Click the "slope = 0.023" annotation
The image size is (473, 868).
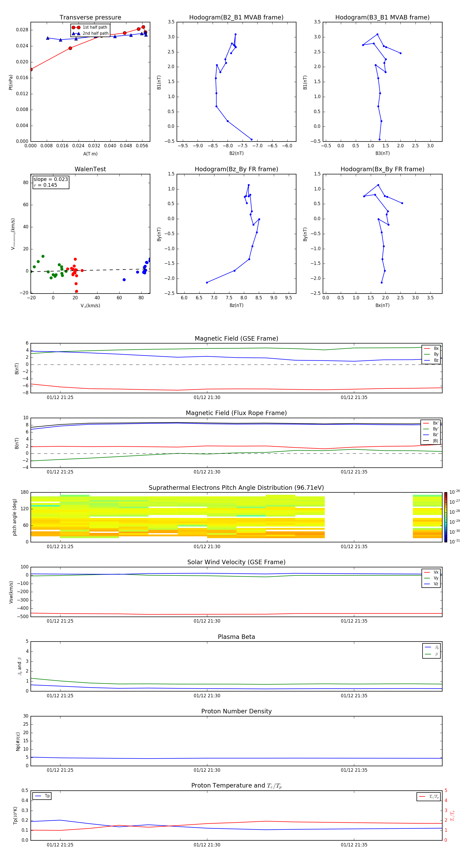click(51, 179)
